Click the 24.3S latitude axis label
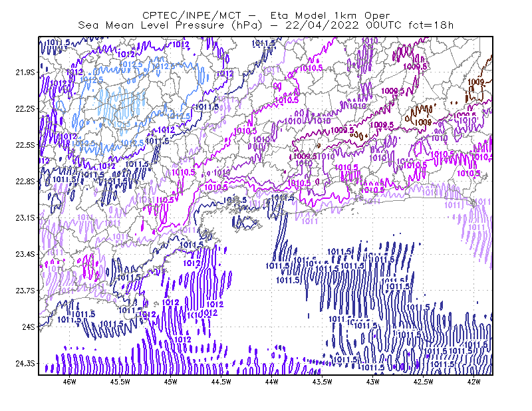The image size is (532, 411). coord(25,364)
